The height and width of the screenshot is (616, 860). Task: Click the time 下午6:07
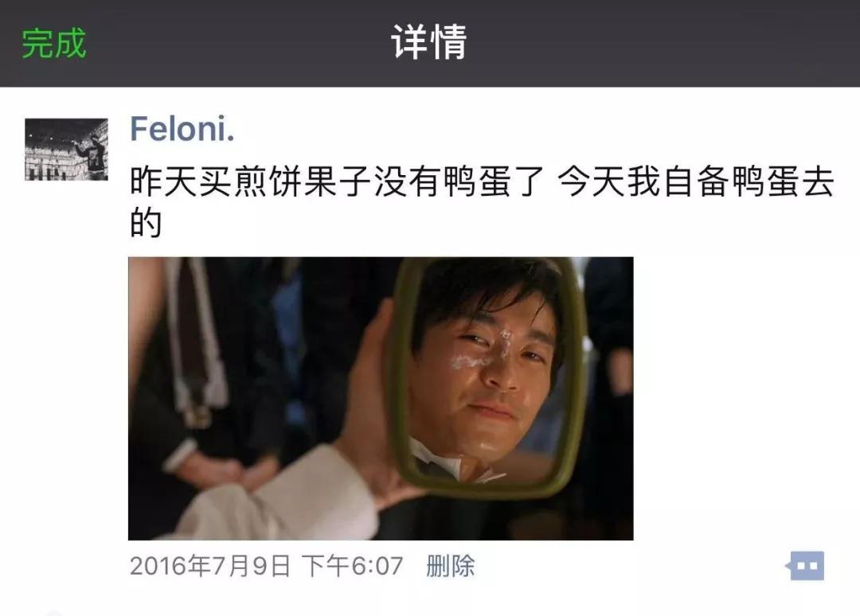point(353,566)
